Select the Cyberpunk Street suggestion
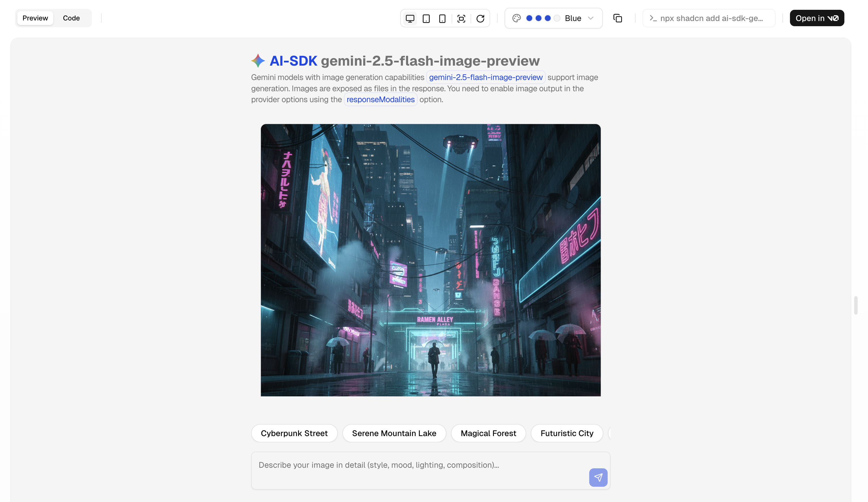Screen dimensions: 868x502 coord(294,433)
